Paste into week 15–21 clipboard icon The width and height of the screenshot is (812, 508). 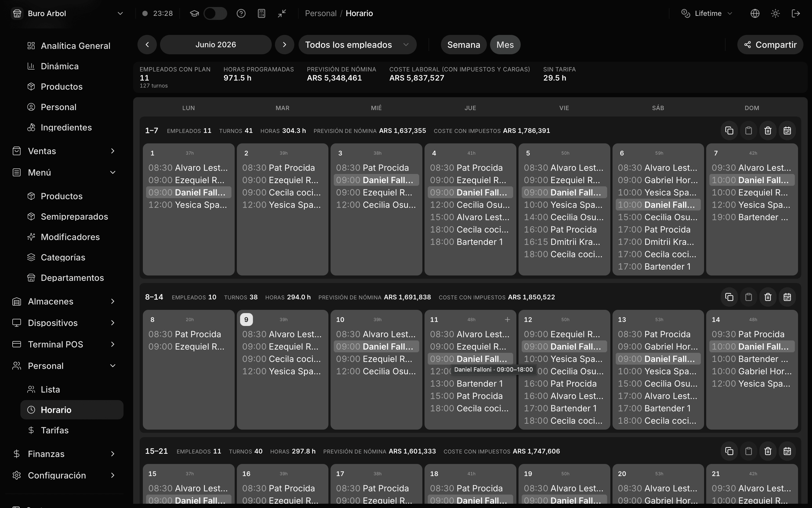[x=749, y=451]
